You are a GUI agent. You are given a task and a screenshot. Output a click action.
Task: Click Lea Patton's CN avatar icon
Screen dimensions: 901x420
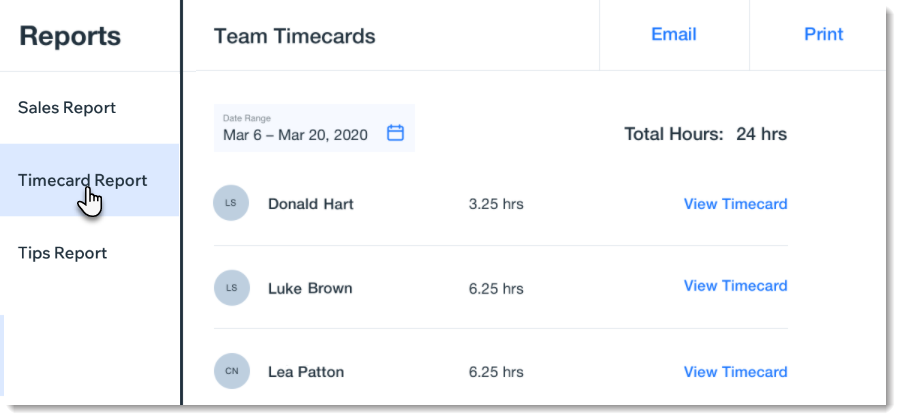[x=232, y=371]
